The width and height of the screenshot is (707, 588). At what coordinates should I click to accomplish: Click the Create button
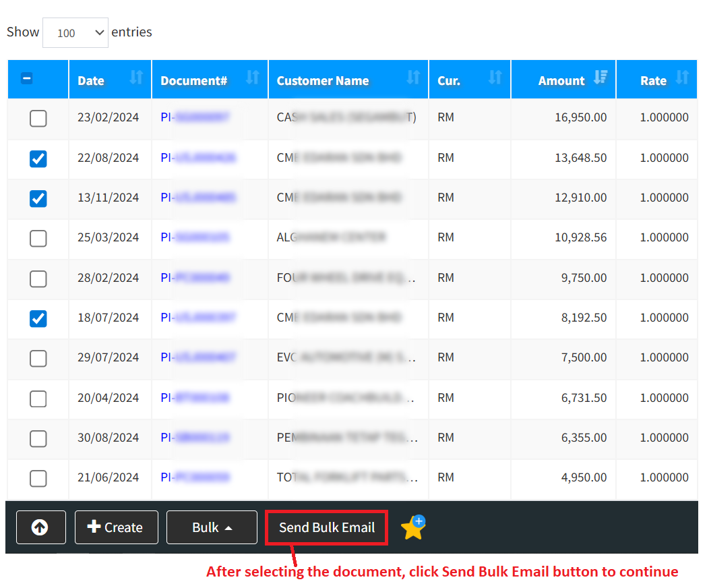pyautogui.click(x=116, y=527)
